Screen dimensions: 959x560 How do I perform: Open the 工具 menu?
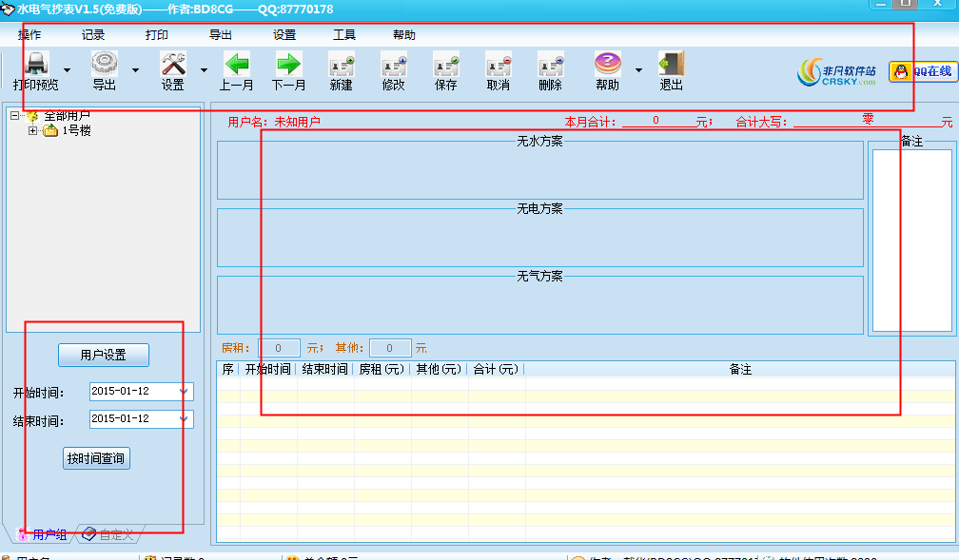tap(344, 35)
